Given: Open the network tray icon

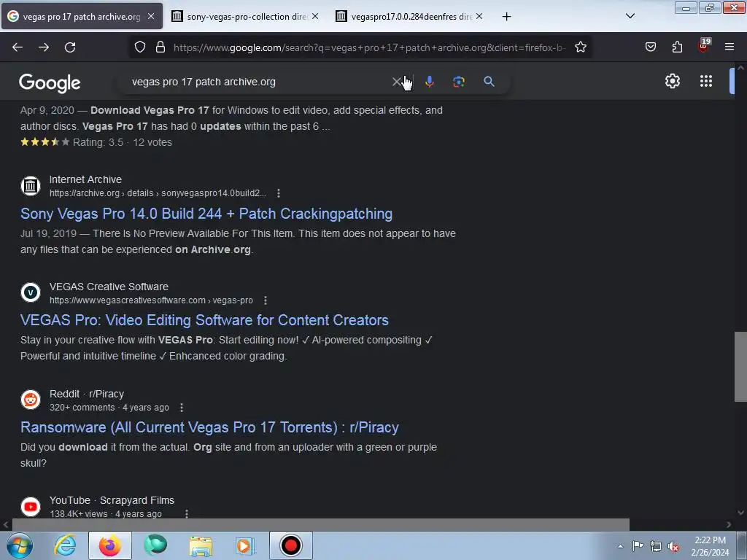Looking at the screenshot, I should [x=656, y=546].
